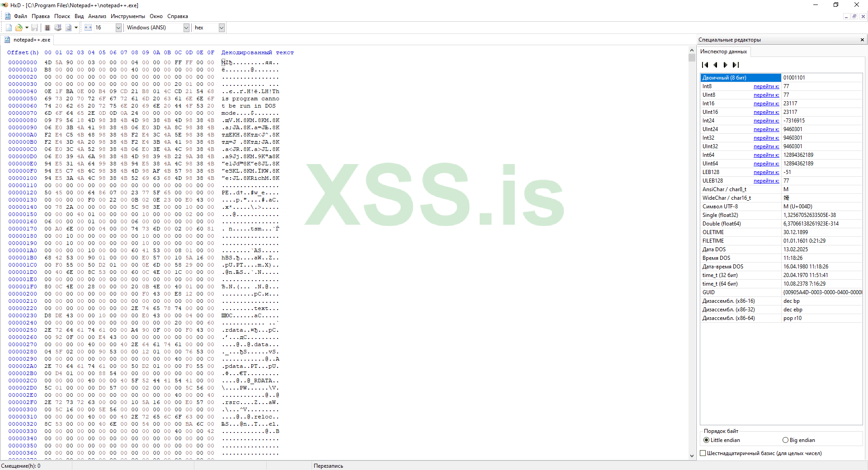Open the Окно menu
Image resolution: width=868 pixels, height=470 pixels.
tap(156, 16)
